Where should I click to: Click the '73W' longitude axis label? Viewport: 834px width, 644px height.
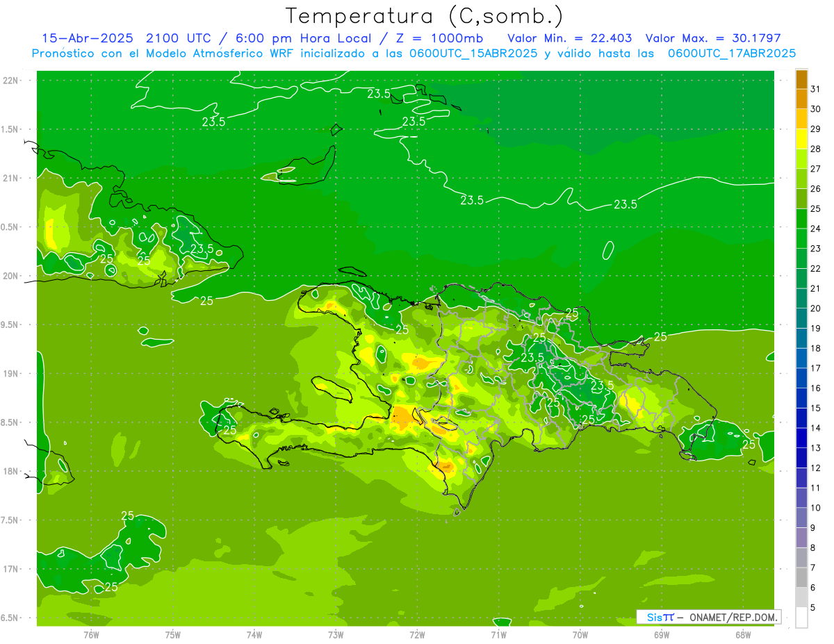click(336, 634)
